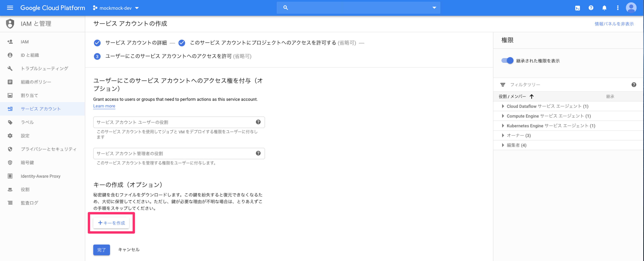644x261 pixels.
Task: Click the 完了 button
Action: pos(101,250)
